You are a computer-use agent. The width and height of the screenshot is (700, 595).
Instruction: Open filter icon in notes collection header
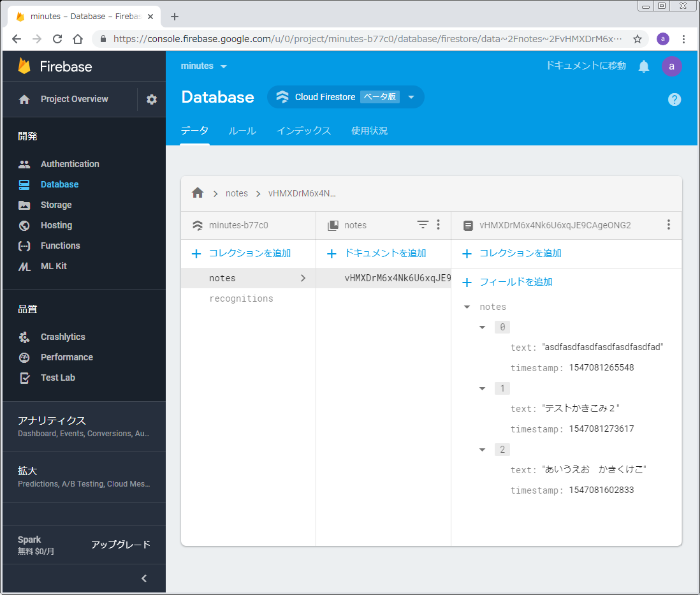[x=423, y=224]
